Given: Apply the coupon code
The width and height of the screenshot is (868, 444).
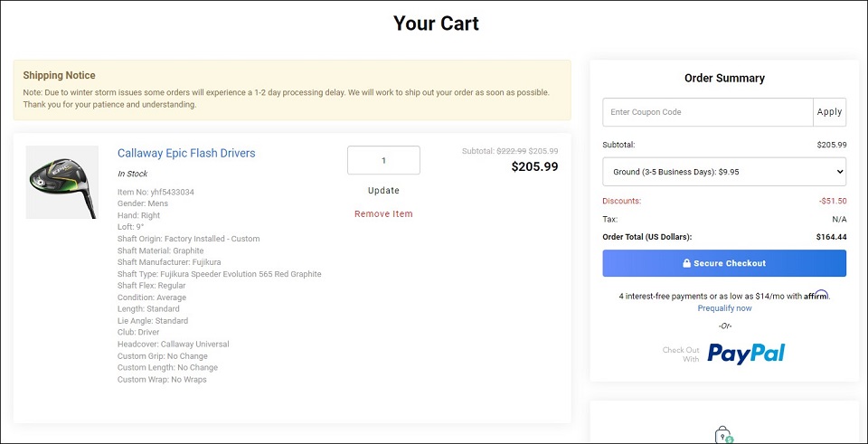Looking at the screenshot, I should [829, 112].
